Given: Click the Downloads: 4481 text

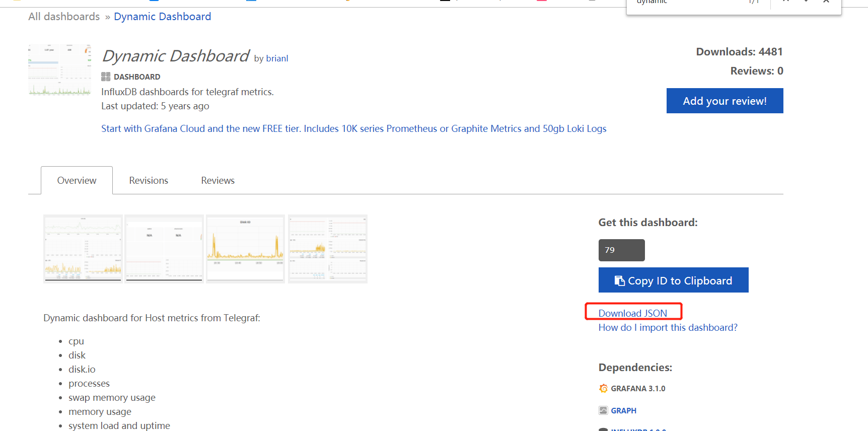Looking at the screenshot, I should coord(739,52).
